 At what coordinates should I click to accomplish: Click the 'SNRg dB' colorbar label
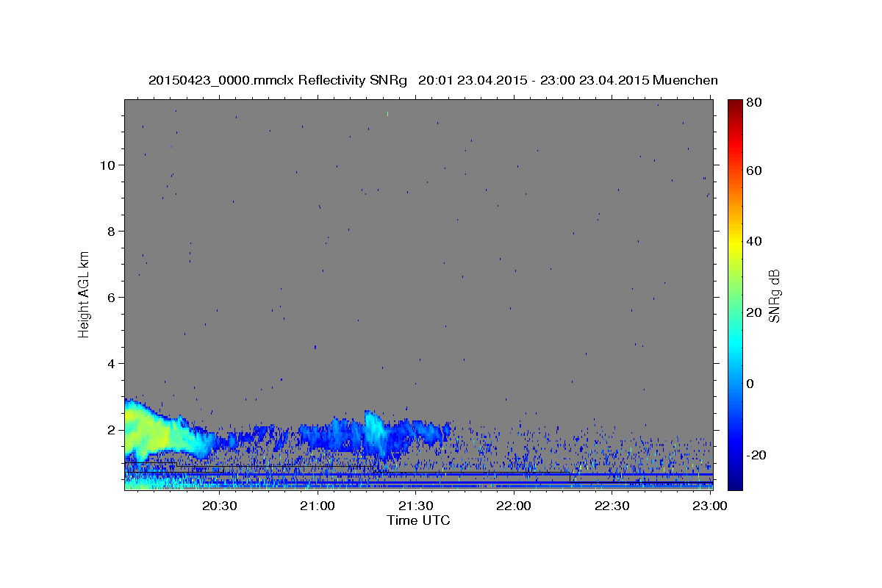click(x=774, y=295)
